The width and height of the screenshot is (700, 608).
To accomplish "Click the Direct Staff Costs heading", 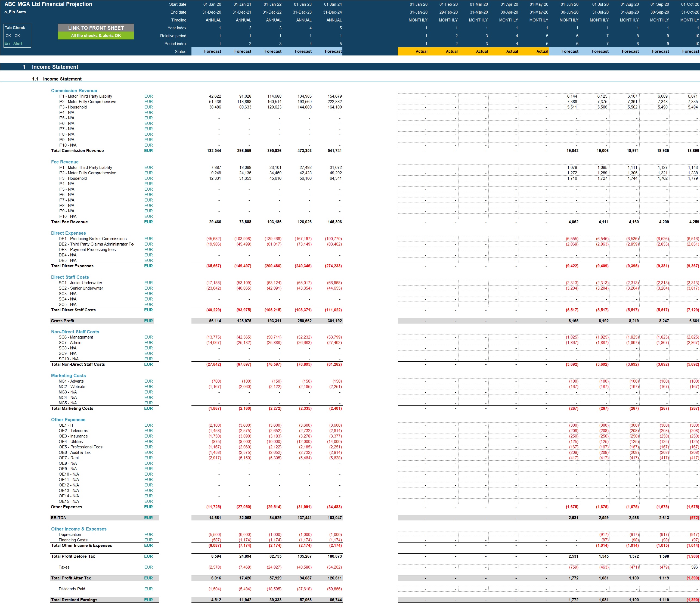I will click(x=70, y=277).
